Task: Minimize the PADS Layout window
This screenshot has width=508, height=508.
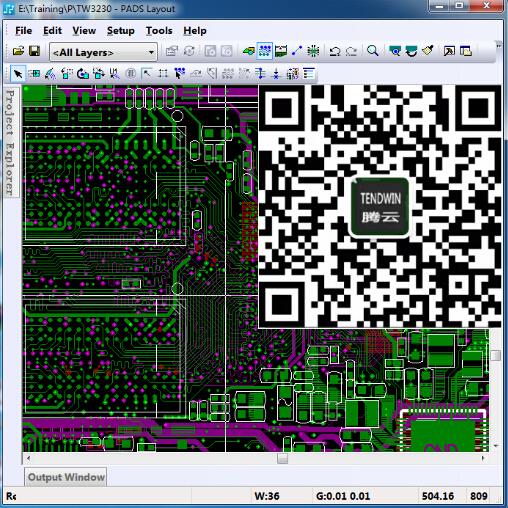Action: 440,6
